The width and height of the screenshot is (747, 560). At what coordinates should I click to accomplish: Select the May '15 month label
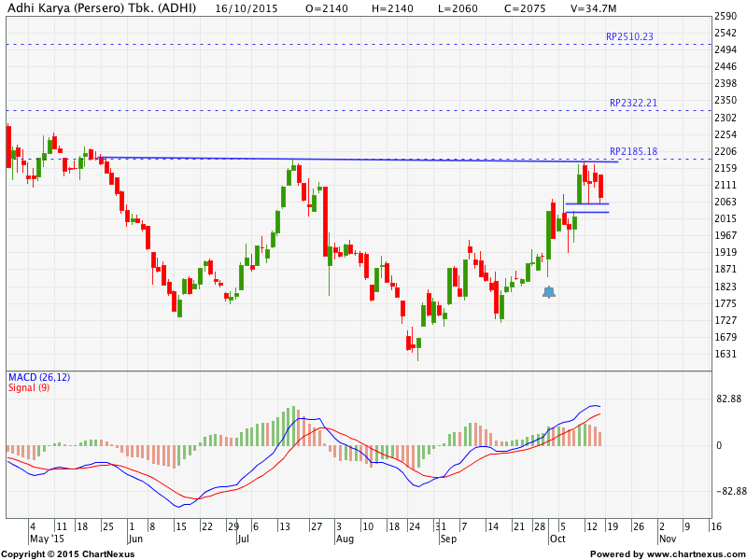tap(49, 539)
